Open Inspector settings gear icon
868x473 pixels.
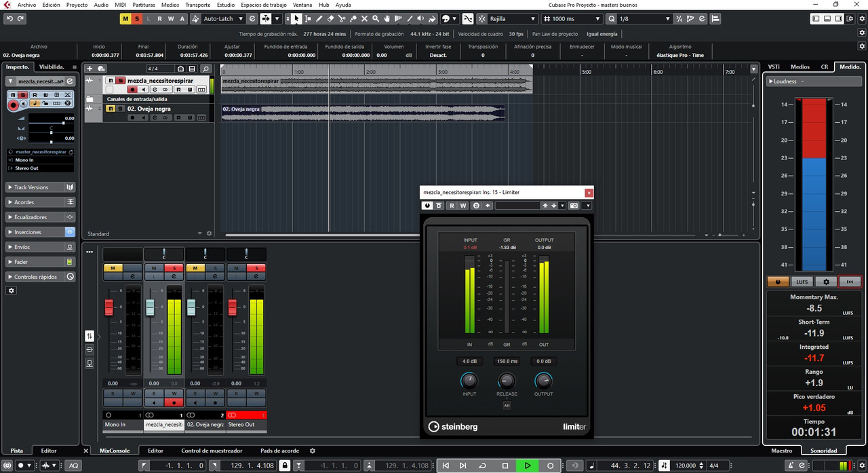click(11, 290)
